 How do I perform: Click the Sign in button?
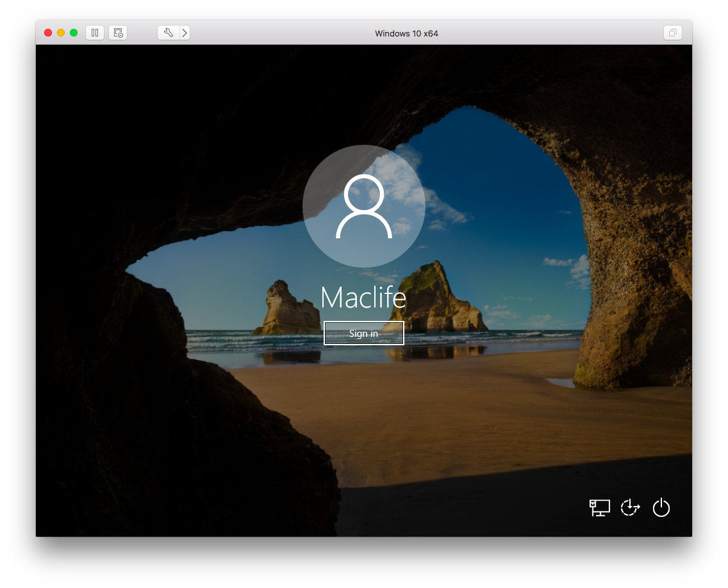pos(363,332)
